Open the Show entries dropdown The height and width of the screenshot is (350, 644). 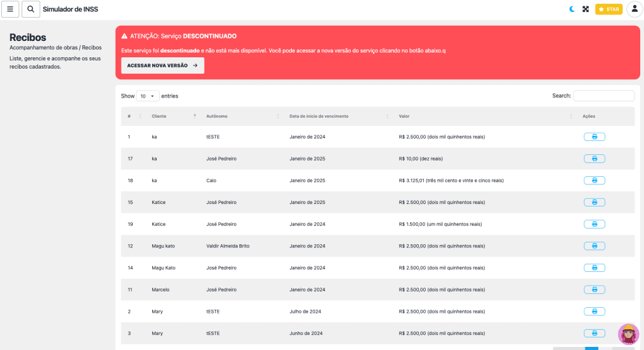tap(148, 96)
